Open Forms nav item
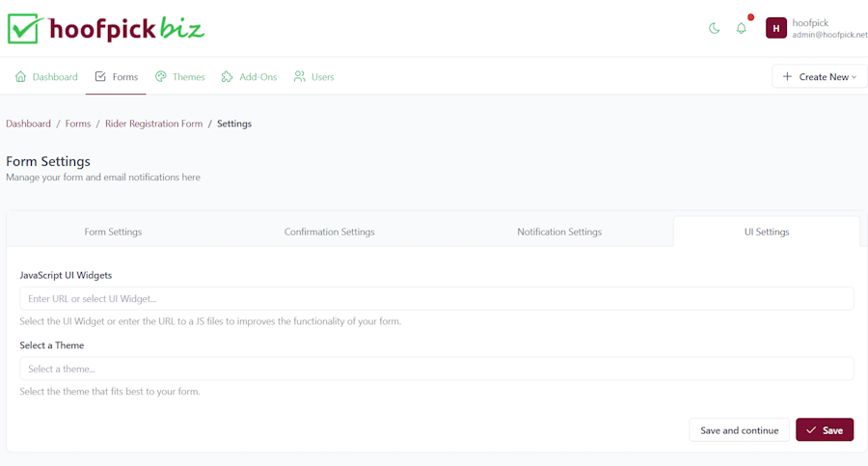Viewport: 868px width, 466px height. [x=117, y=76]
